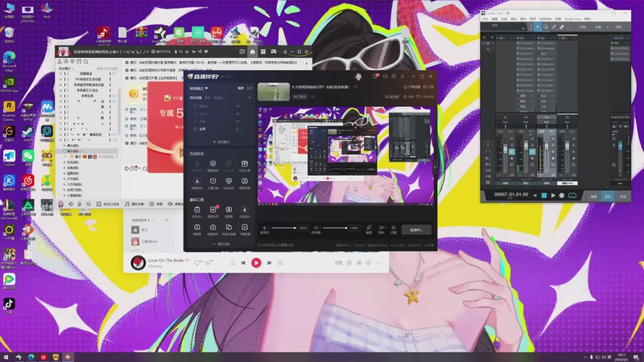644x362 pixels.
Task: Open 正版音乐 tool in 直播伴侣
Action: pos(245,212)
